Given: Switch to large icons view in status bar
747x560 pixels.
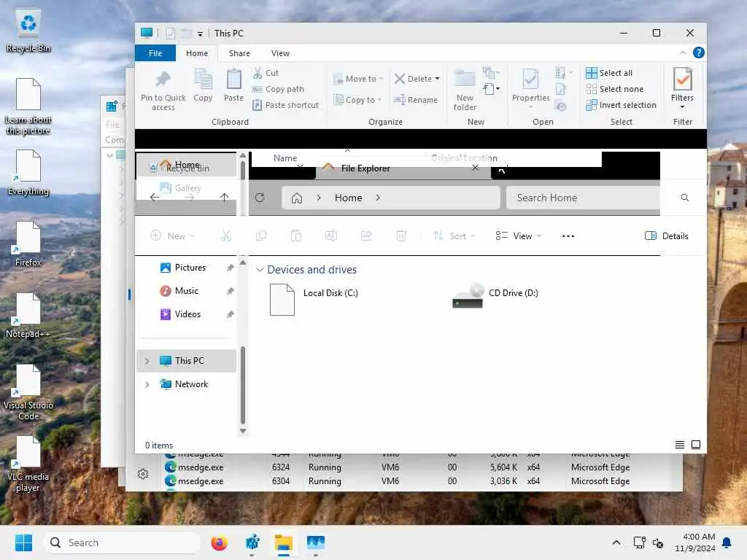Looking at the screenshot, I should 696,445.
